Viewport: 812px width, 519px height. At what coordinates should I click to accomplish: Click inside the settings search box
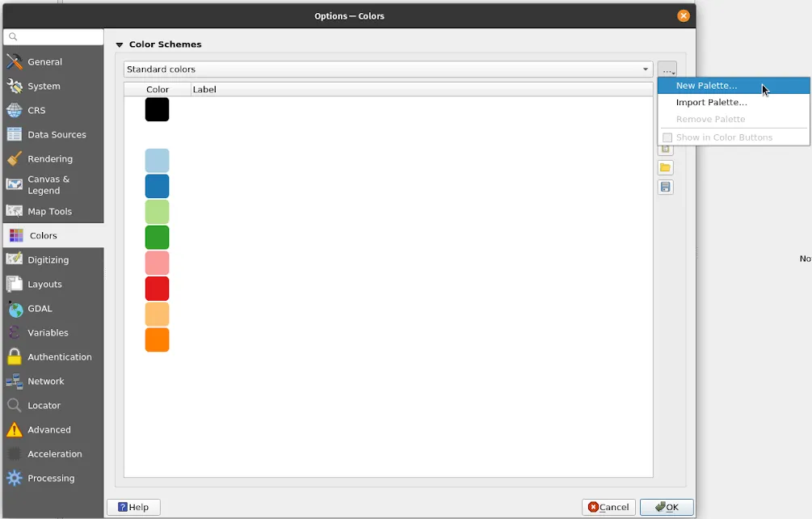coord(53,36)
